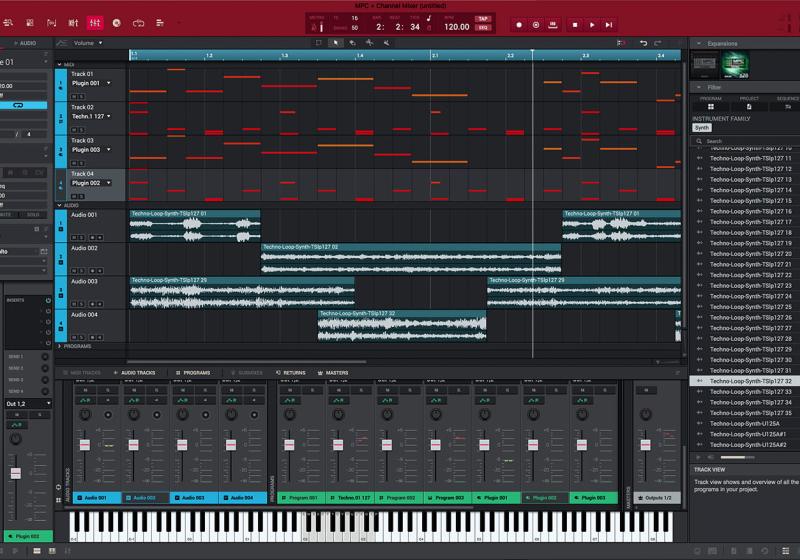The height and width of the screenshot is (560, 800).
Task: Click the Undo arrow icon
Action: click(643, 43)
